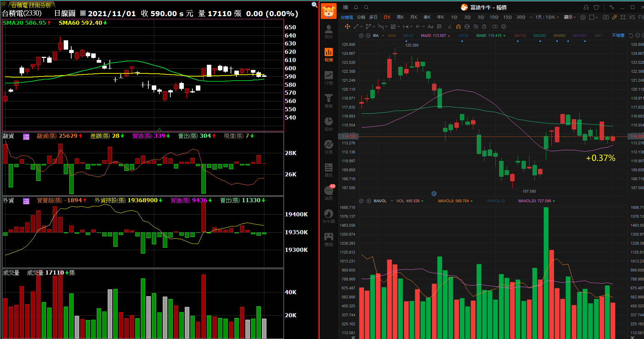Select the comment bubble annotation tool
This screenshot has height=339, width=644.
(x=439, y=27)
